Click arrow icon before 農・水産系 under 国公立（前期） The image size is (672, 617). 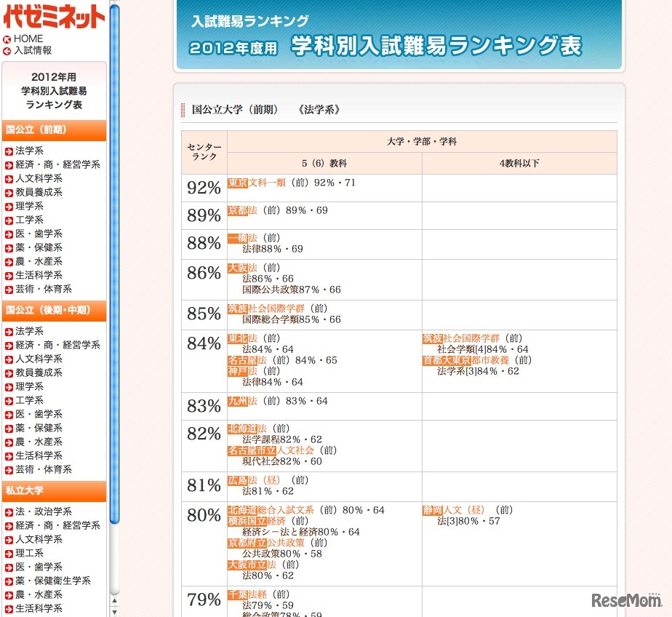(x=9, y=262)
